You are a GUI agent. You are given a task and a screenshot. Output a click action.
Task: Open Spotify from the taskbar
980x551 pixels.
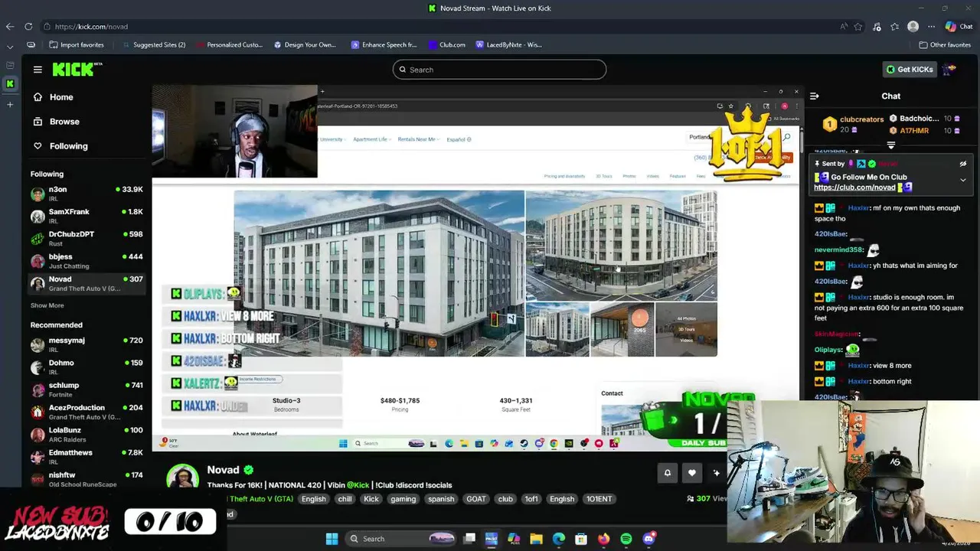click(626, 539)
